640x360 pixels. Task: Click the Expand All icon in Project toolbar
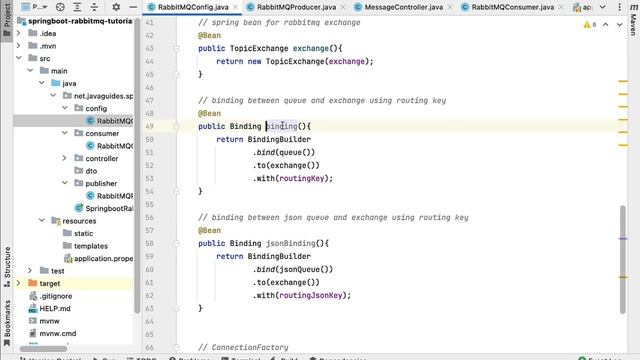pyautogui.click(x=77, y=7)
